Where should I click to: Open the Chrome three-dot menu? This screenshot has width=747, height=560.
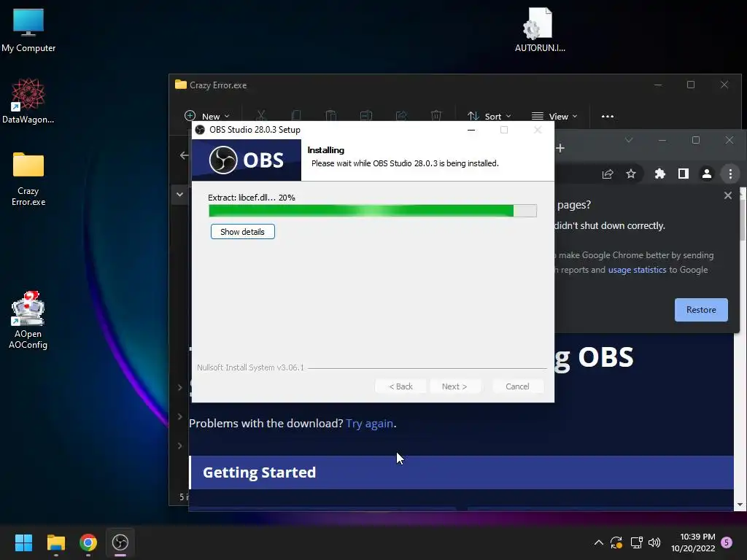tap(729, 174)
